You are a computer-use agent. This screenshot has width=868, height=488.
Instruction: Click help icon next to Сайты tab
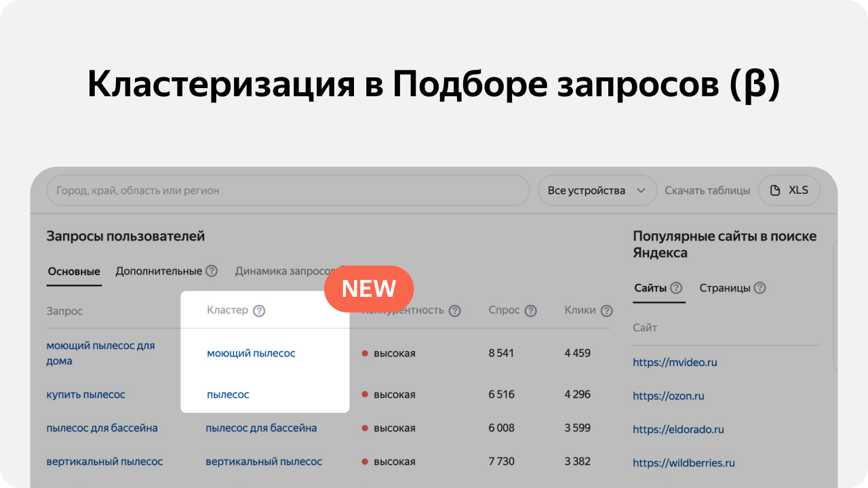pyautogui.click(x=676, y=288)
